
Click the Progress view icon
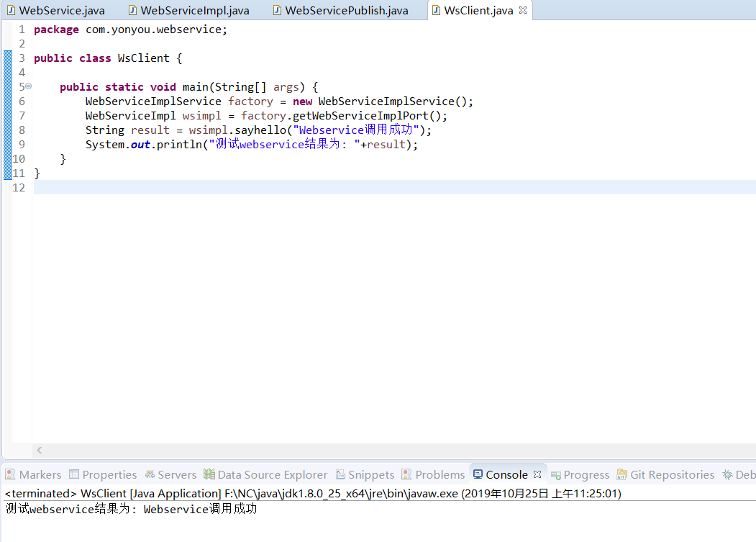point(555,475)
